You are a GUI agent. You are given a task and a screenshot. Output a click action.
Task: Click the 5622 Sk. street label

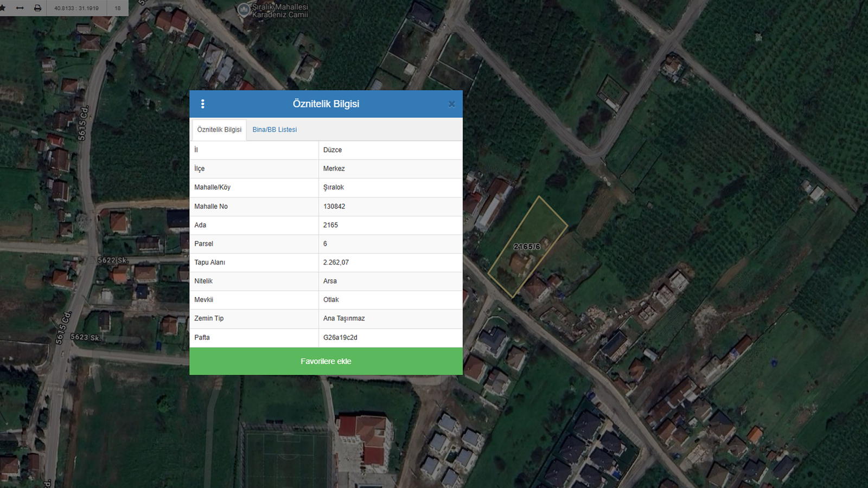point(113,260)
